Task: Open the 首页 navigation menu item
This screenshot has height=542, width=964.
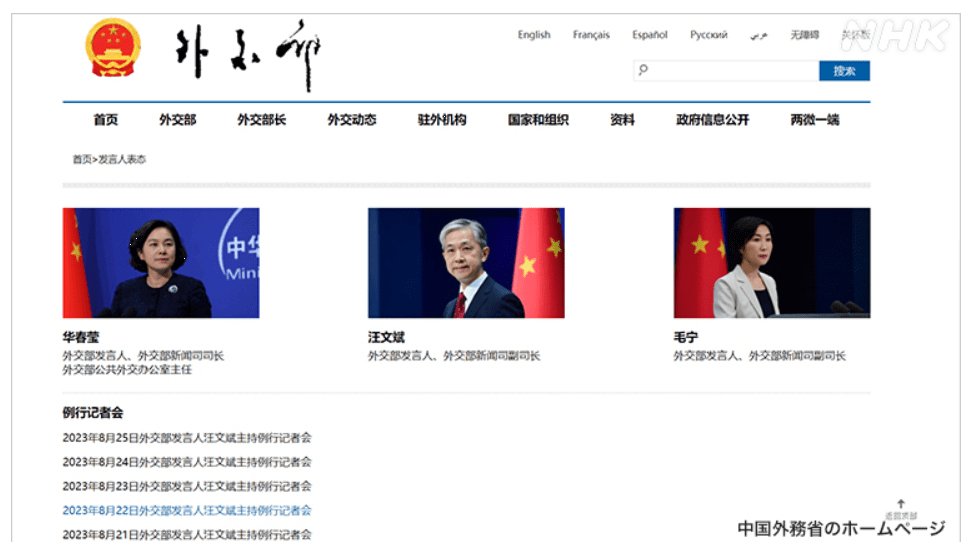Action: [105, 120]
